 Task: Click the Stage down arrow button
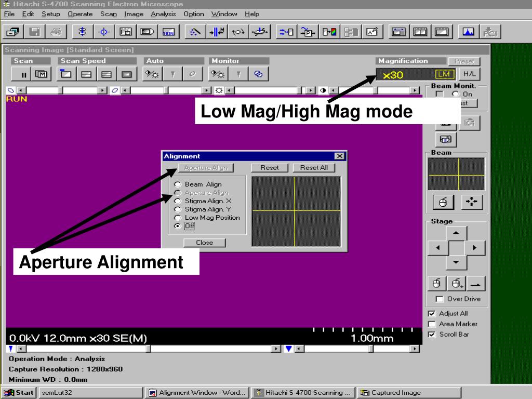[x=456, y=262]
